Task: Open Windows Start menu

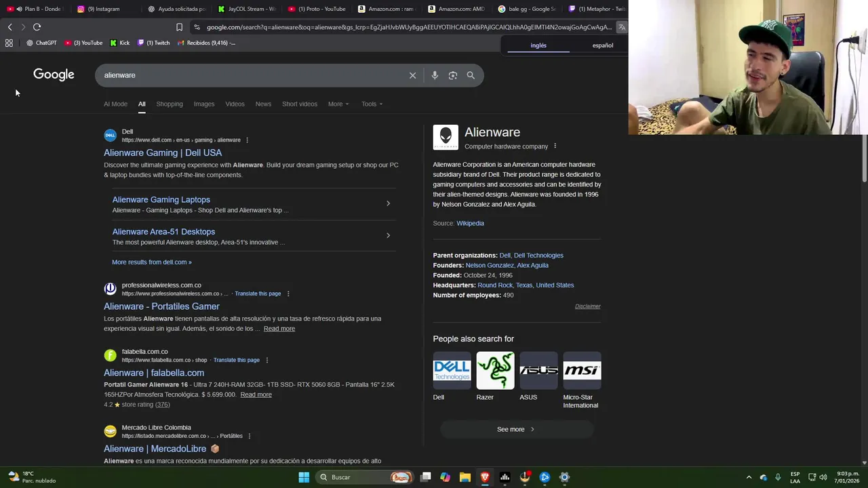Action: (x=304, y=477)
